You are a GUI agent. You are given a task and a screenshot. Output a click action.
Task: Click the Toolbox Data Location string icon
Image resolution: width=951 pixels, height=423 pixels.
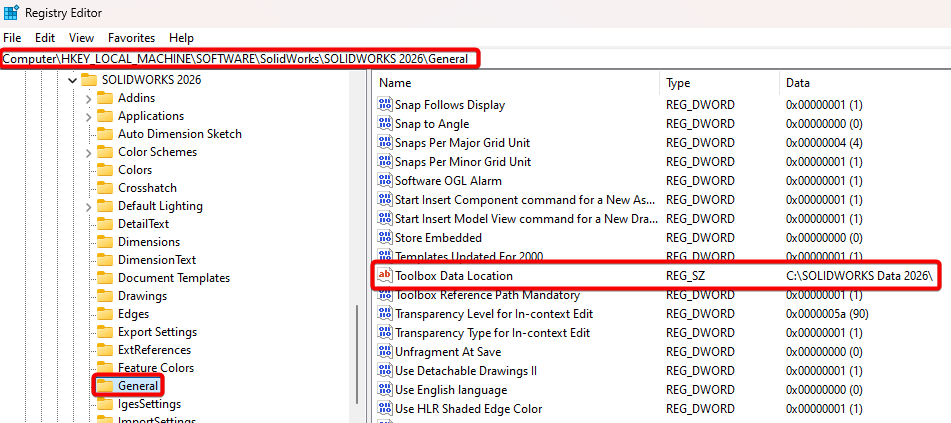(x=385, y=276)
